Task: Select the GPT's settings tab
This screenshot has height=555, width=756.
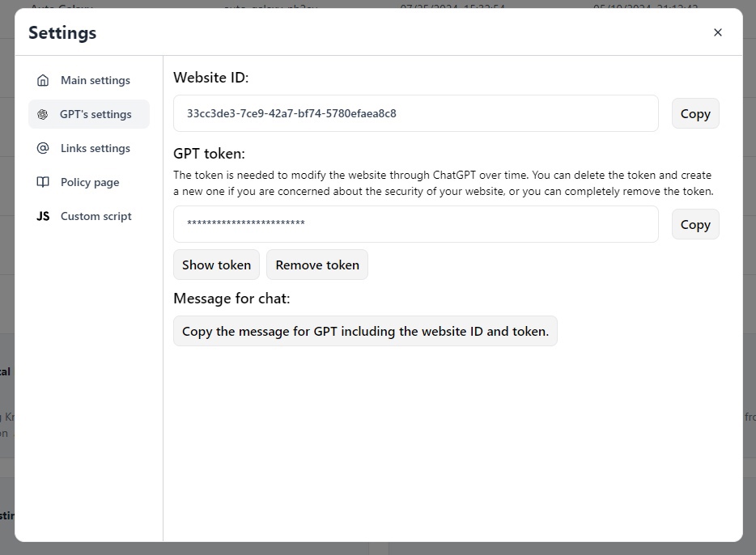Action: [95, 114]
